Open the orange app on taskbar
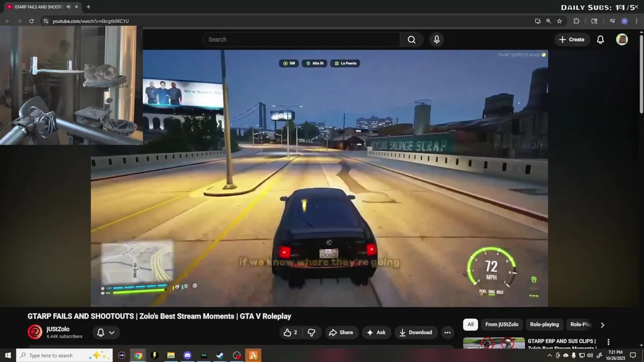Screen dimensions: 644x362 tap(253, 355)
